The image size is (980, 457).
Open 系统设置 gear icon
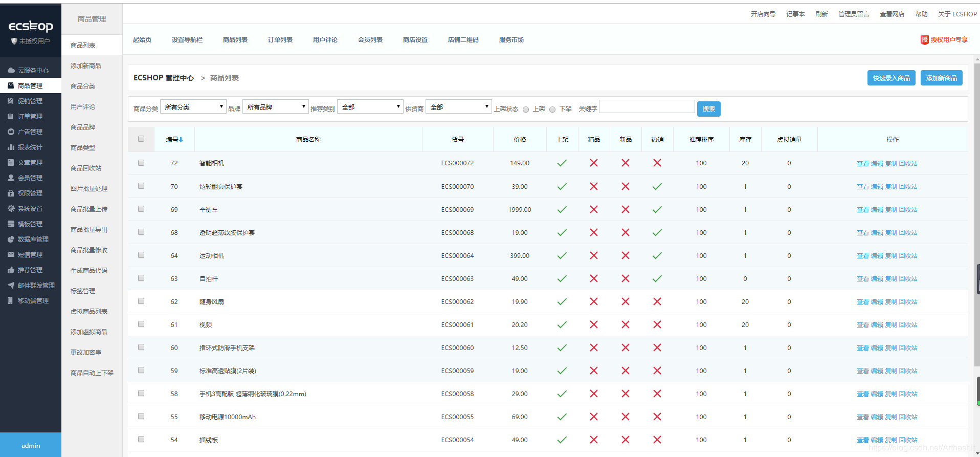pyautogui.click(x=11, y=208)
